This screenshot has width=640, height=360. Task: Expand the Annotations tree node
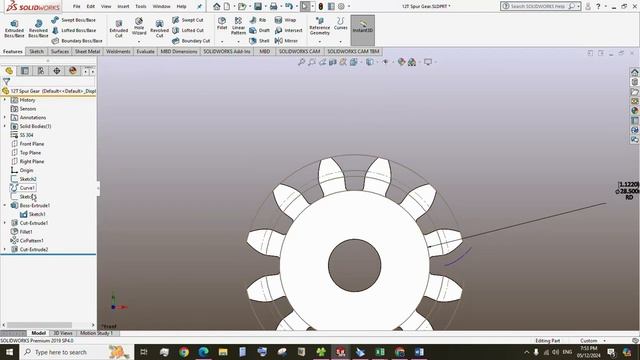5,118
